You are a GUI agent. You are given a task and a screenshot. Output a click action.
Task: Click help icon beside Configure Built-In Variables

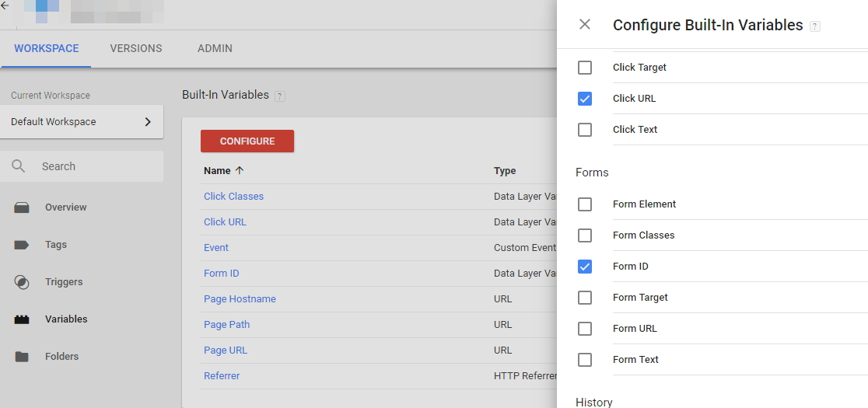[x=814, y=26]
